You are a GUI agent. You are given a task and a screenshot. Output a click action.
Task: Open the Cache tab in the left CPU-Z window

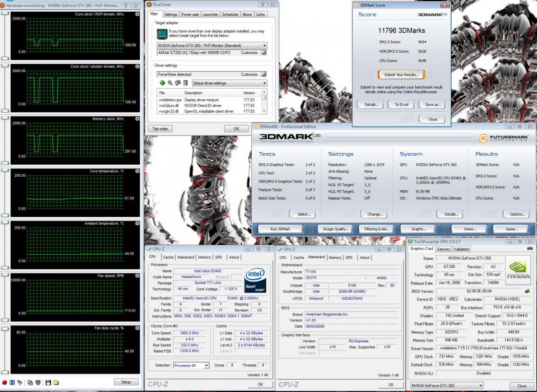point(168,257)
